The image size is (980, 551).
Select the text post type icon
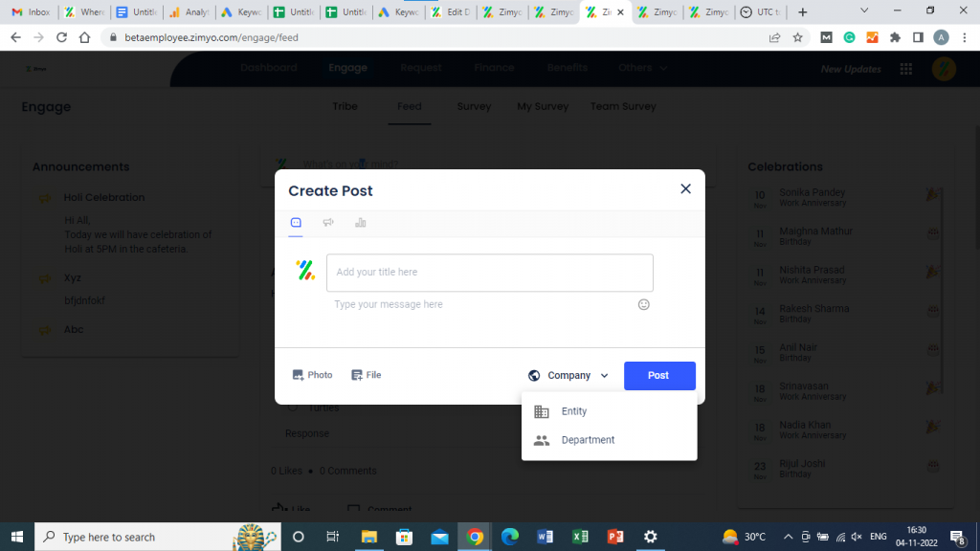296,223
